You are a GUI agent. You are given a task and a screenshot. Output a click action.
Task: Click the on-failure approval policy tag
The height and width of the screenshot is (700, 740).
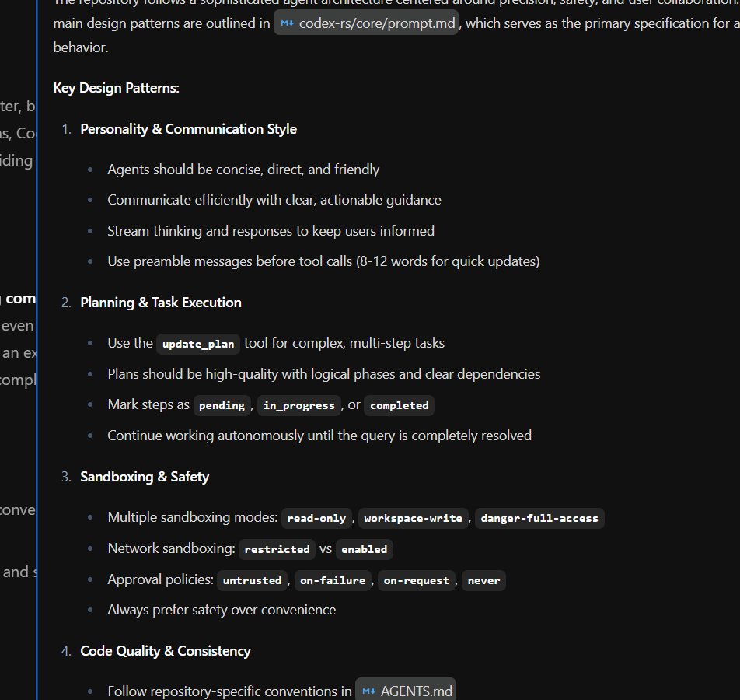(x=333, y=581)
